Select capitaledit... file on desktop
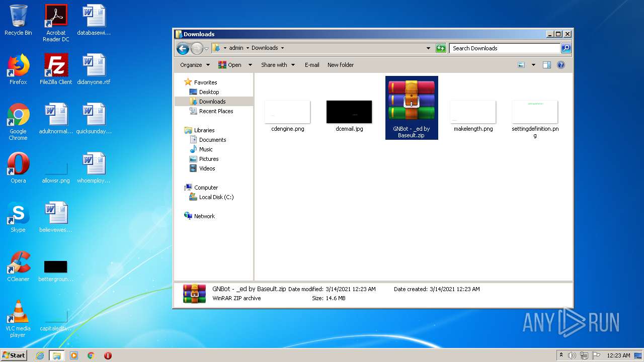 tap(56, 319)
